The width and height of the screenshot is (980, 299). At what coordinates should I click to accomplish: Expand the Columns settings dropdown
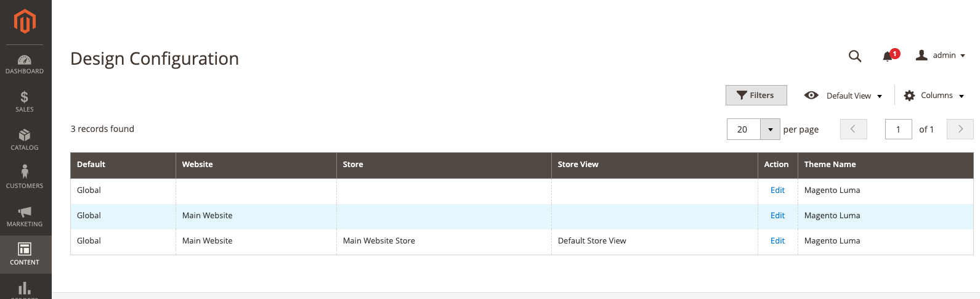pos(934,96)
